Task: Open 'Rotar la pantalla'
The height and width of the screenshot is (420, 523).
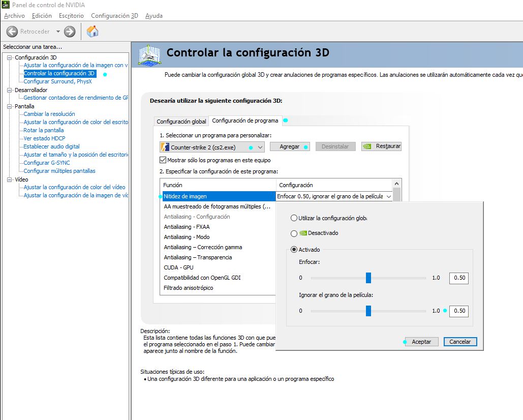Action: (x=44, y=131)
